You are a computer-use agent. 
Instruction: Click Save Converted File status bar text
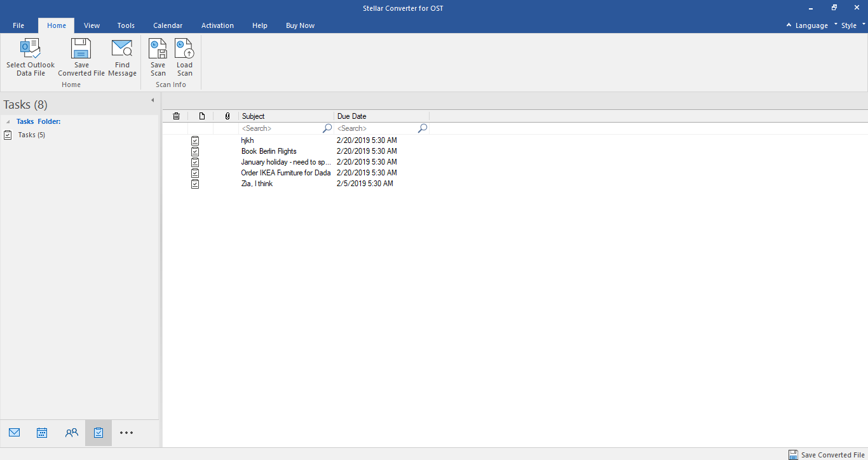click(833, 455)
